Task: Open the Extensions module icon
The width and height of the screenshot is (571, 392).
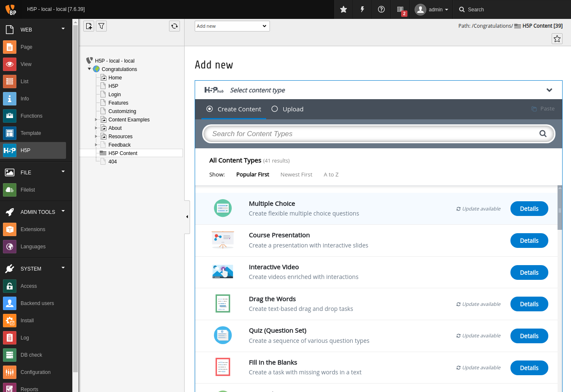Action: tap(10, 229)
